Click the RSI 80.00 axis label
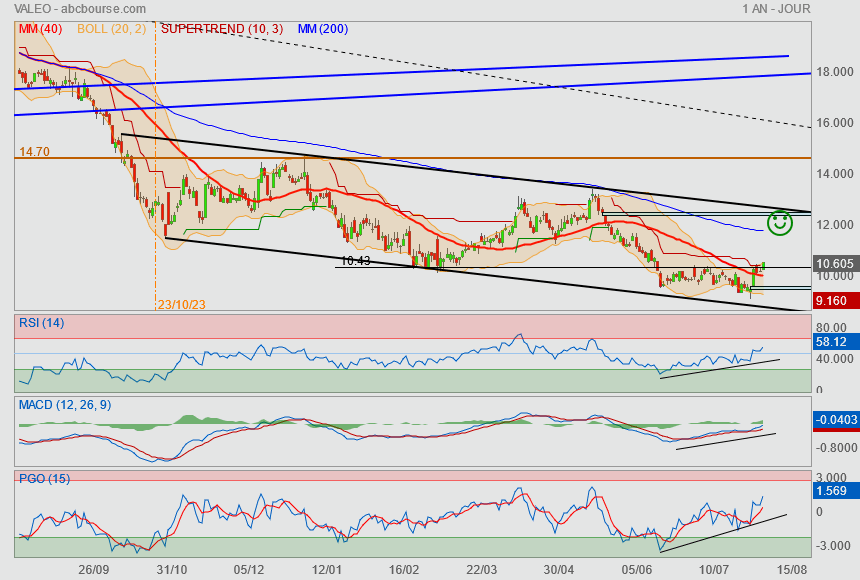The width and height of the screenshot is (860, 580). tap(831, 328)
